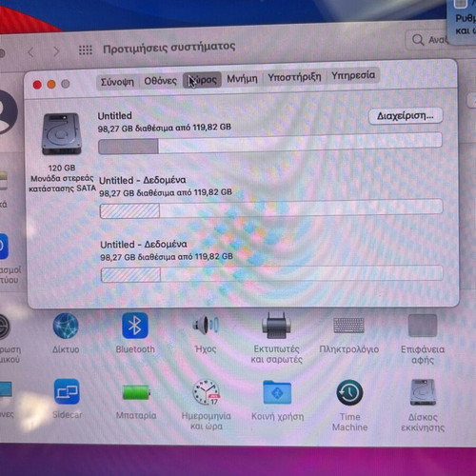Click the 'Untitled' volume name above gray bar

pos(114,116)
